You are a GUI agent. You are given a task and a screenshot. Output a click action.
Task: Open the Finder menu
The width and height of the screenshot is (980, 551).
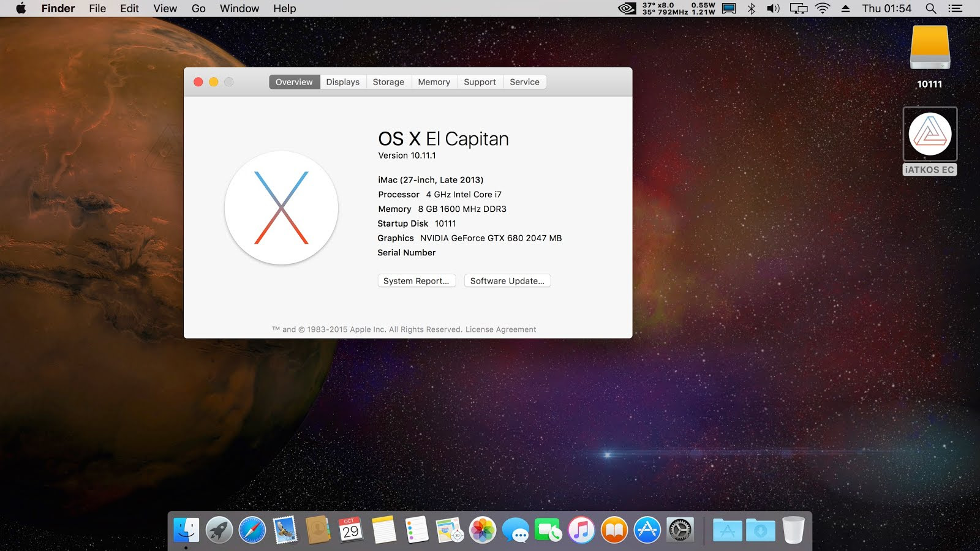[58, 9]
